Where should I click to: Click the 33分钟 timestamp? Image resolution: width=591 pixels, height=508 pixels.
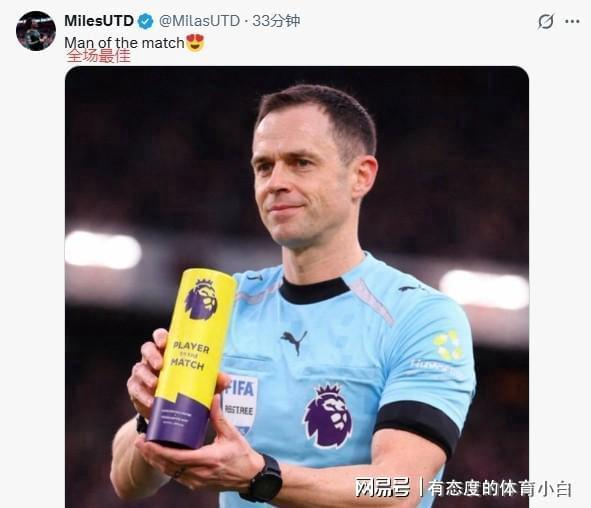pos(276,21)
